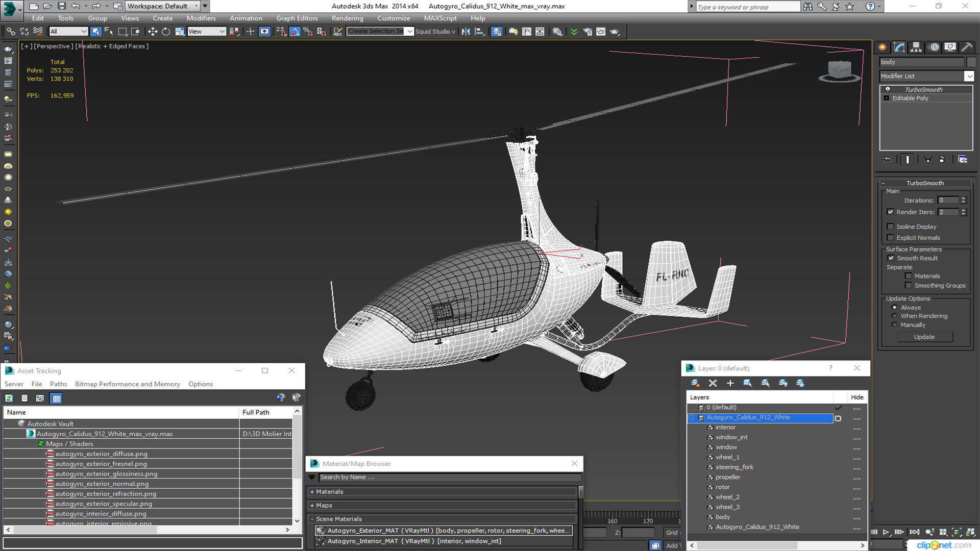Enable the Render Iters checkbox
The height and width of the screenshot is (551, 980).
pos(891,212)
